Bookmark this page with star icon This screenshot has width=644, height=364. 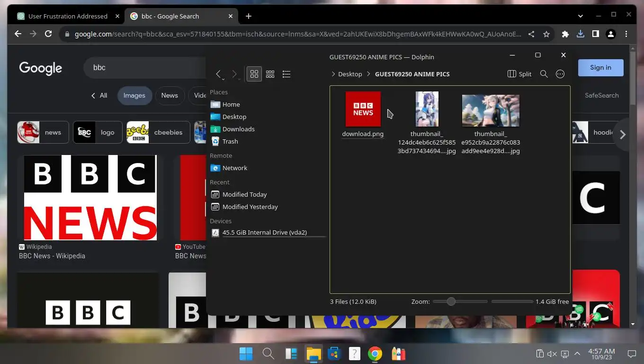[546, 34]
